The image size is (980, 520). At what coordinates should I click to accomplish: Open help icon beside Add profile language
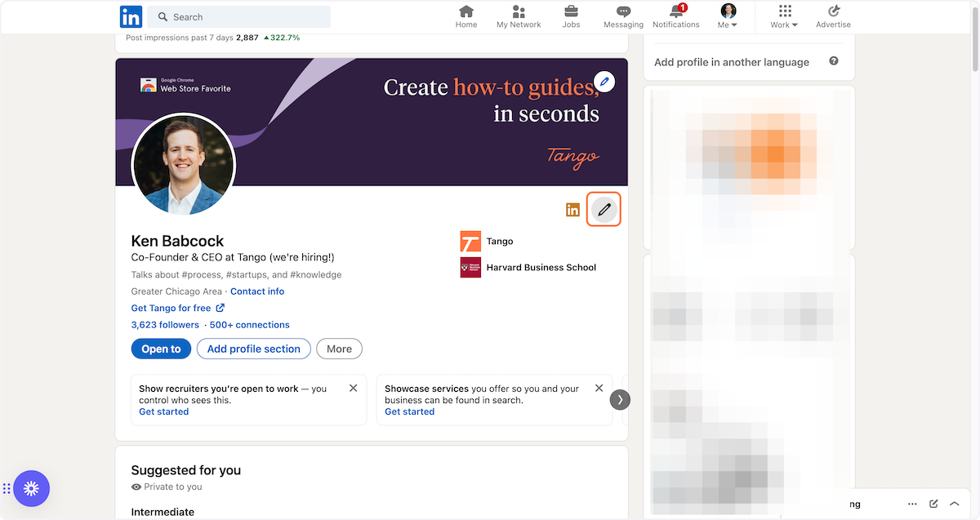pos(834,61)
